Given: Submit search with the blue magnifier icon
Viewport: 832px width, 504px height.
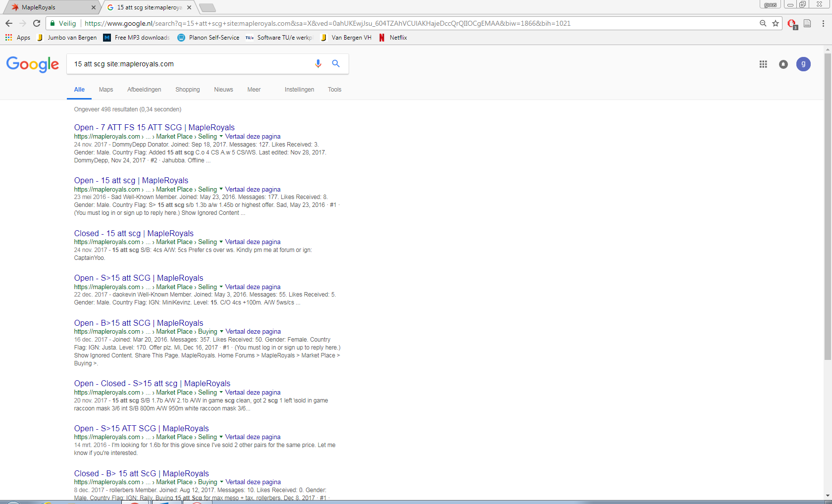Looking at the screenshot, I should (336, 63).
